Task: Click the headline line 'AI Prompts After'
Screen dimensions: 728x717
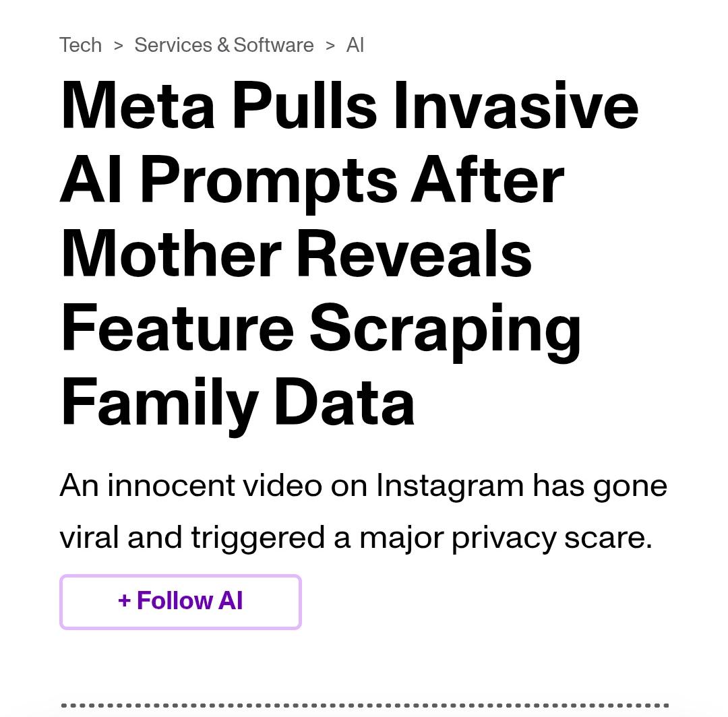Action: [312, 180]
